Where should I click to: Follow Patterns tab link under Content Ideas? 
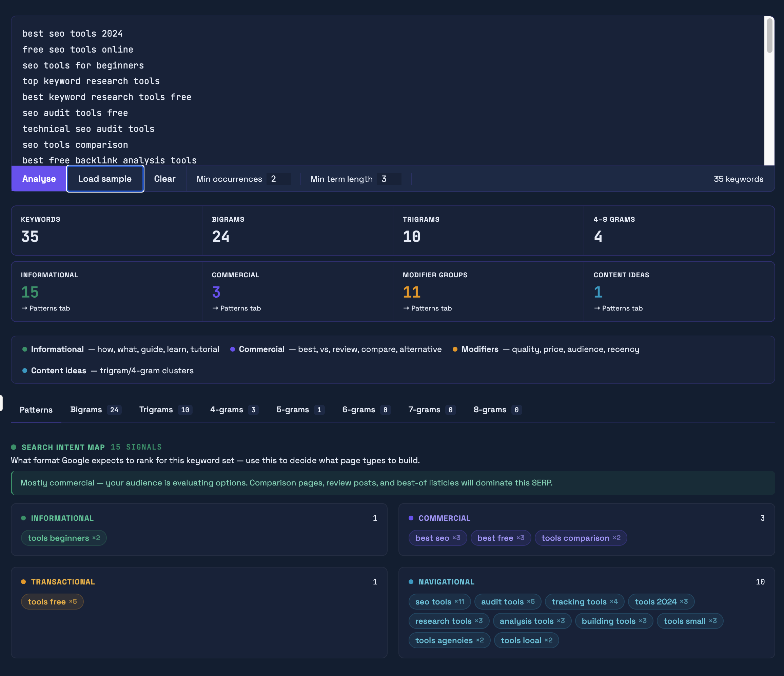point(618,308)
